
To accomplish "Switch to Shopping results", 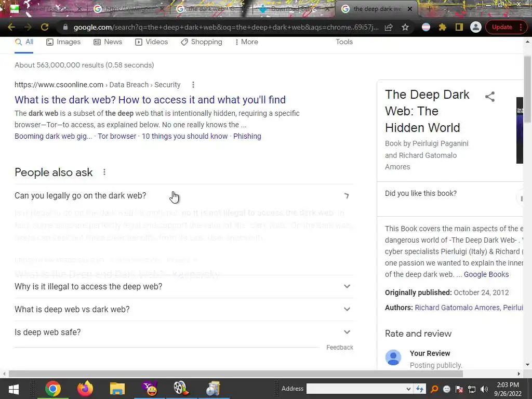I will pos(202,42).
